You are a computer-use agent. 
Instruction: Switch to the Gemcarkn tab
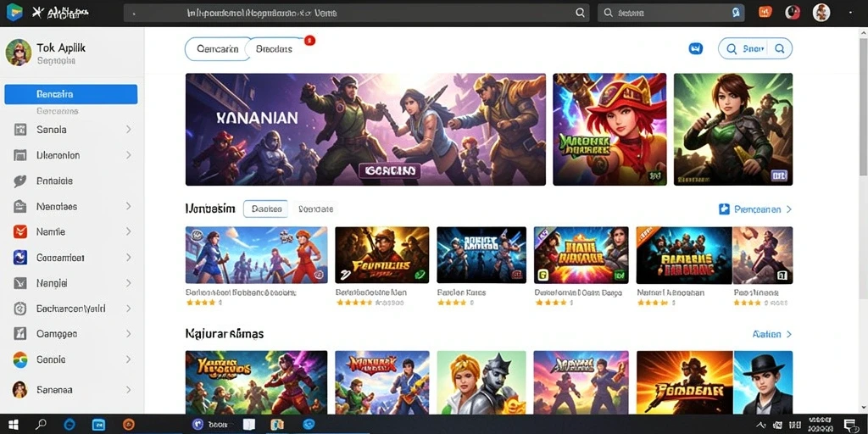coord(217,49)
